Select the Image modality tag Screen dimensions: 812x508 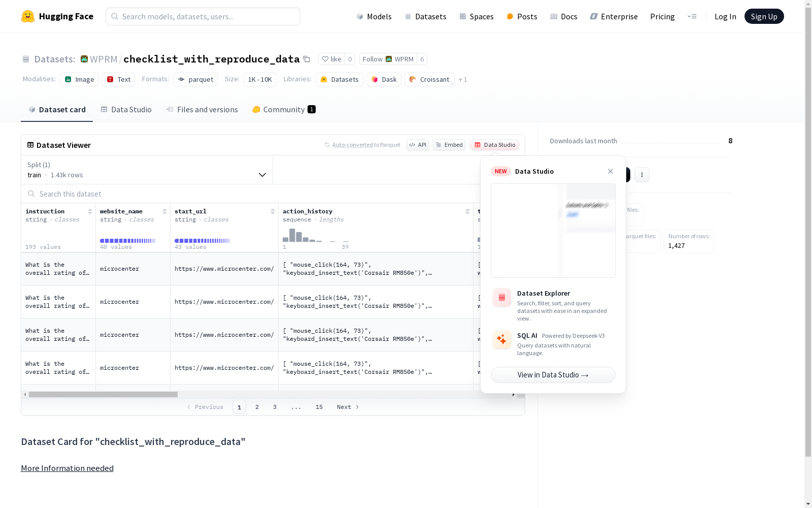[80, 79]
